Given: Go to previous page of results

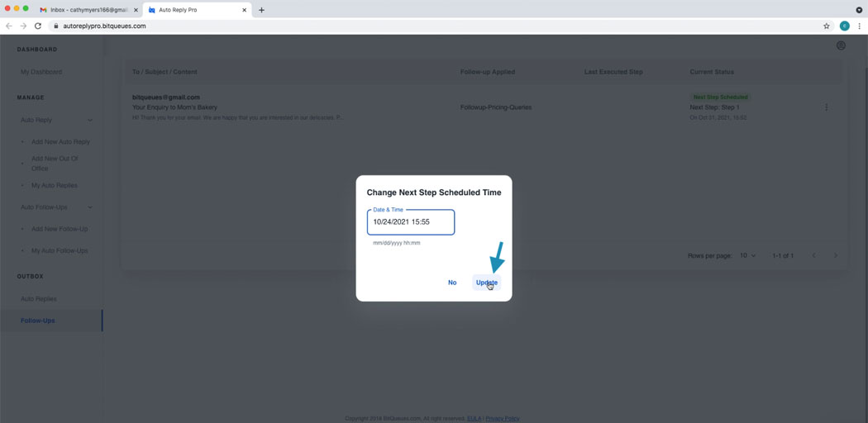Looking at the screenshot, I should coord(813,255).
